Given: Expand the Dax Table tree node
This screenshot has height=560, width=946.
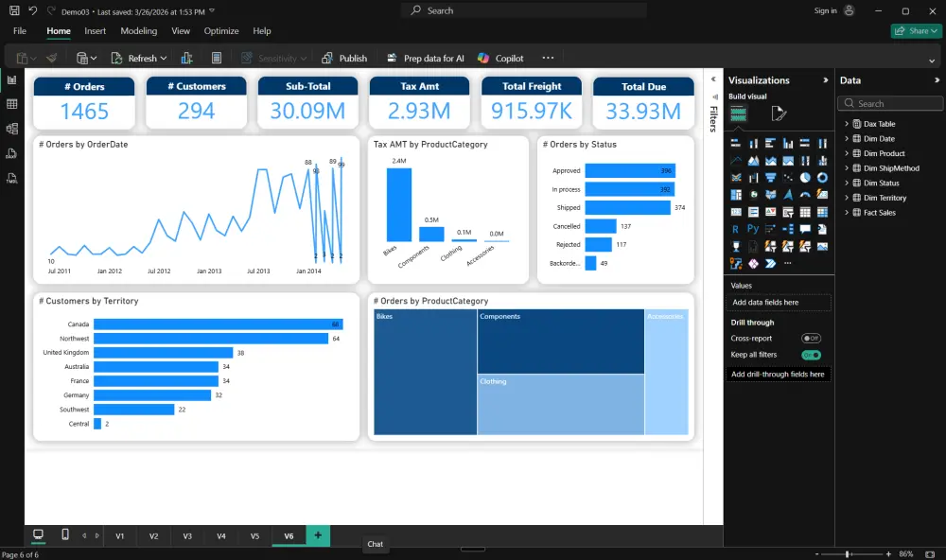Looking at the screenshot, I should (x=847, y=124).
